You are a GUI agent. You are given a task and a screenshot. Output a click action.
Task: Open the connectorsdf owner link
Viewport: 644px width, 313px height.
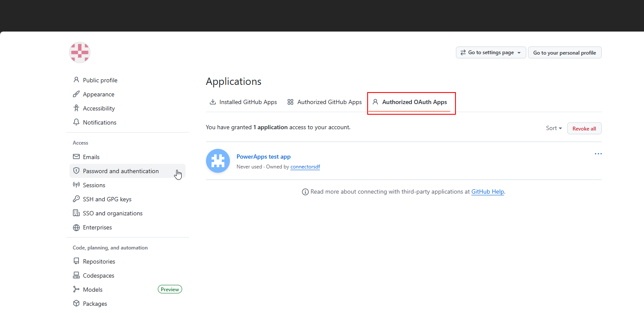(x=305, y=167)
